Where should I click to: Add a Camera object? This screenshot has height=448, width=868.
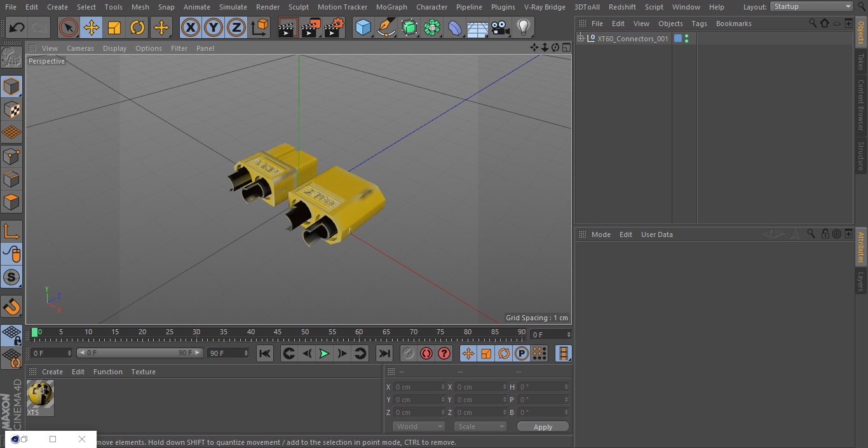[x=500, y=27]
